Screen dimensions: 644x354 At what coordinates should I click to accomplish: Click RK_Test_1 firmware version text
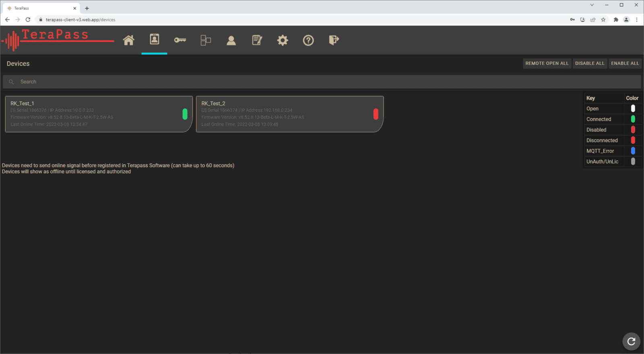point(62,117)
